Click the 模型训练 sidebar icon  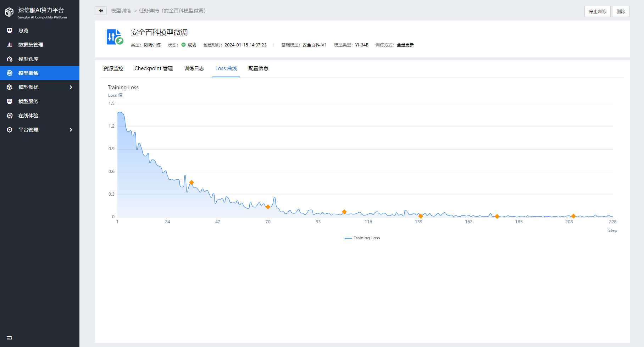[10, 73]
